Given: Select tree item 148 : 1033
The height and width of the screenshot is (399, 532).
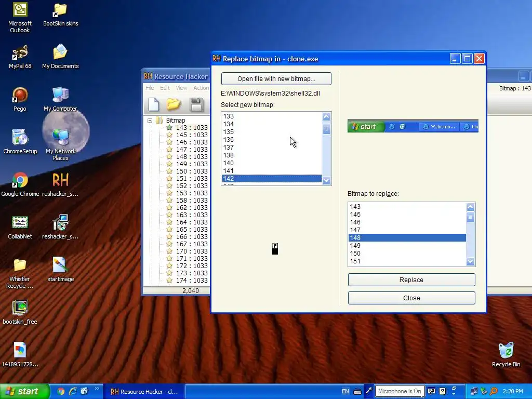Looking at the screenshot, I should [x=192, y=157].
